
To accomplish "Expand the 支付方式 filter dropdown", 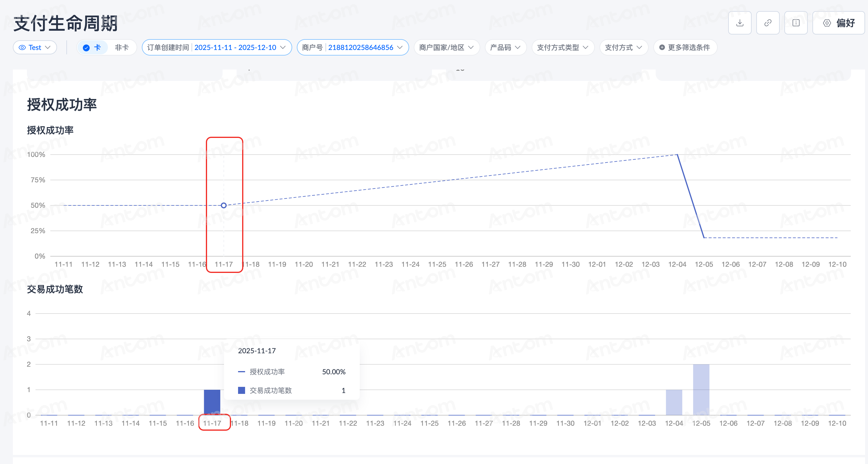I will [x=624, y=47].
